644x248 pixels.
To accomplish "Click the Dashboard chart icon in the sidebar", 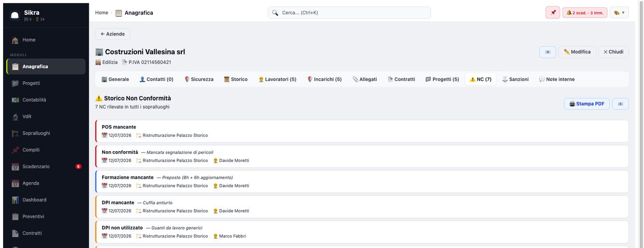I will click(15, 200).
